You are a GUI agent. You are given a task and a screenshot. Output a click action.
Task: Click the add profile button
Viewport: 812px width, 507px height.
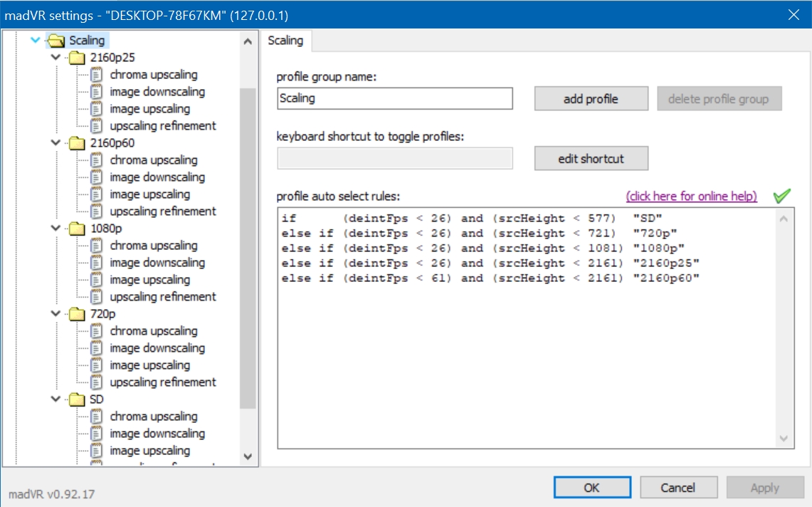pos(591,99)
